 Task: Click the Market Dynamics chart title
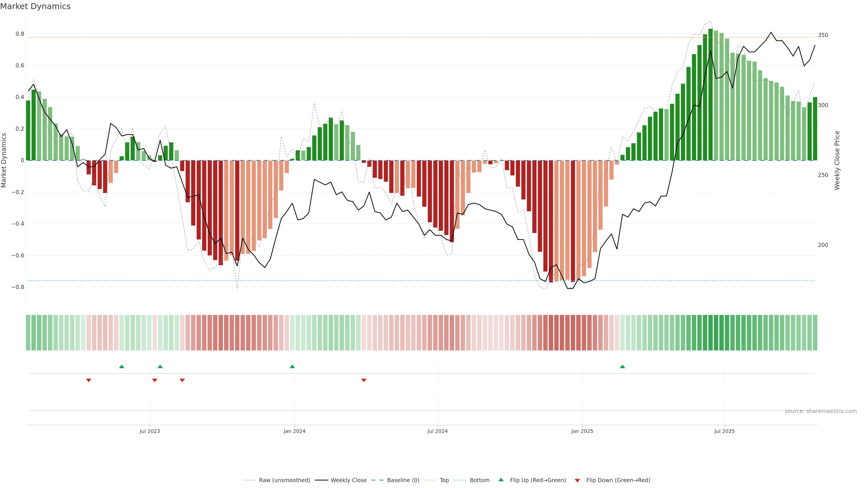(x=35, y=6)
